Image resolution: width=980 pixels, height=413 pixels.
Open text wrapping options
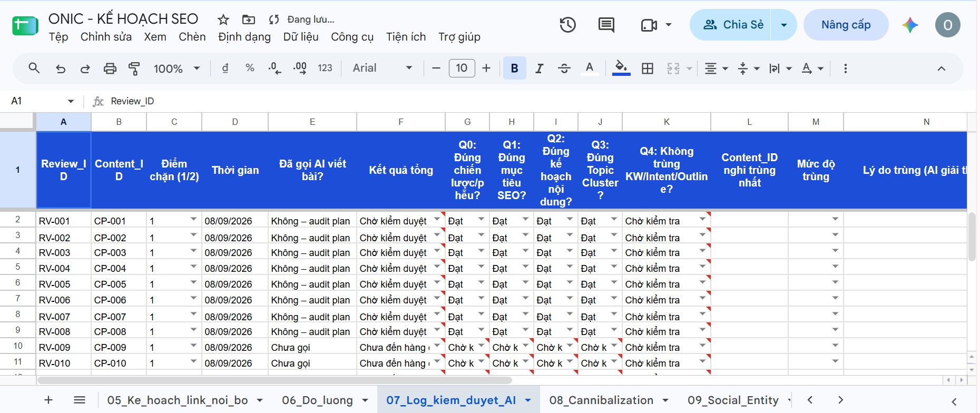click(x=780, y=68)
